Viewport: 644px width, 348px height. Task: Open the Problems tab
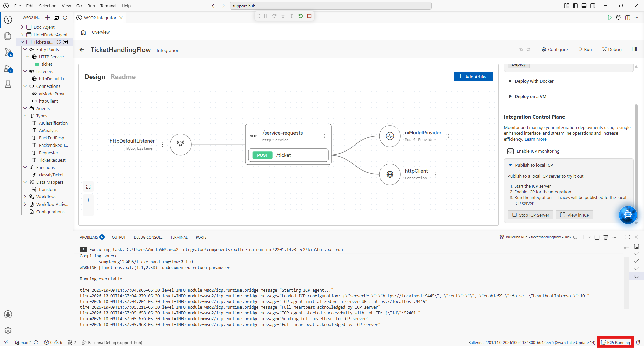(x=92, y=237)
